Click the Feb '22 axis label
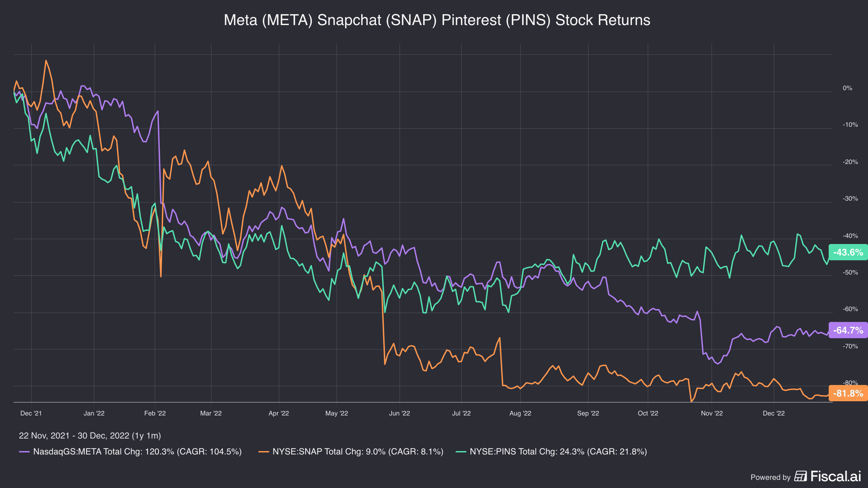The width and height of the screenshot is (868, 488). coord(155,413)
